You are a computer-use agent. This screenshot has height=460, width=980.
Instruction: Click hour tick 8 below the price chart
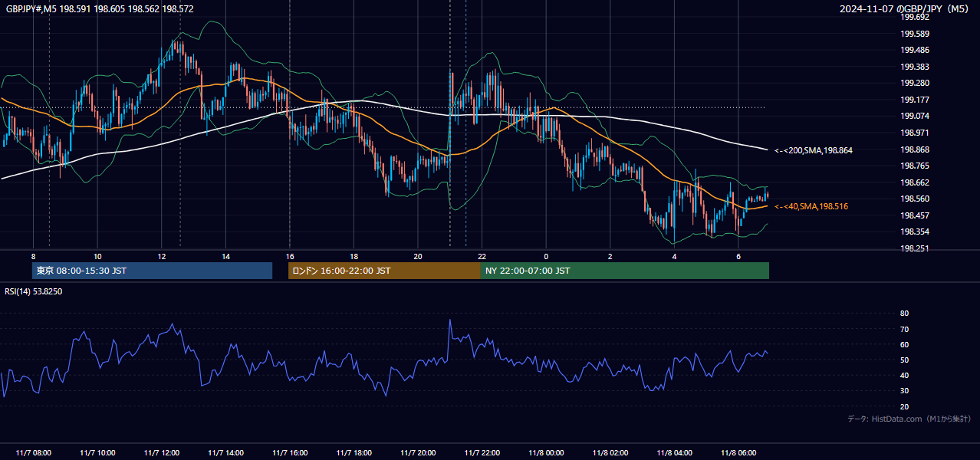(x=33, y=256)
